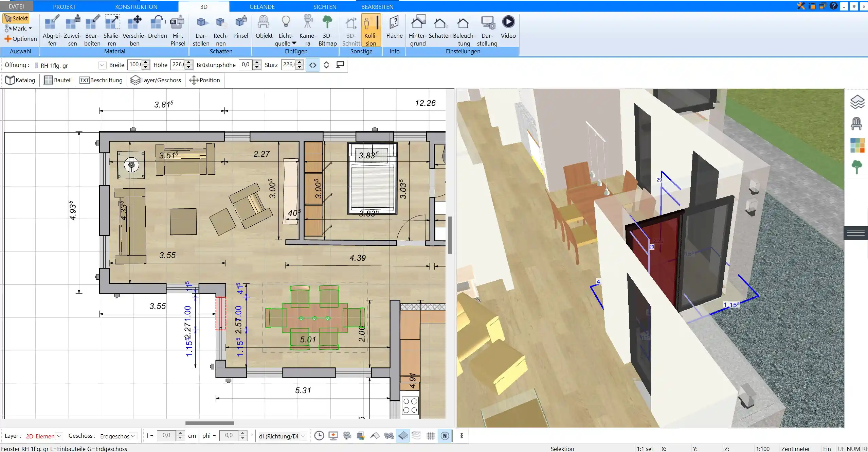Toggle Kollision mode

371,31
